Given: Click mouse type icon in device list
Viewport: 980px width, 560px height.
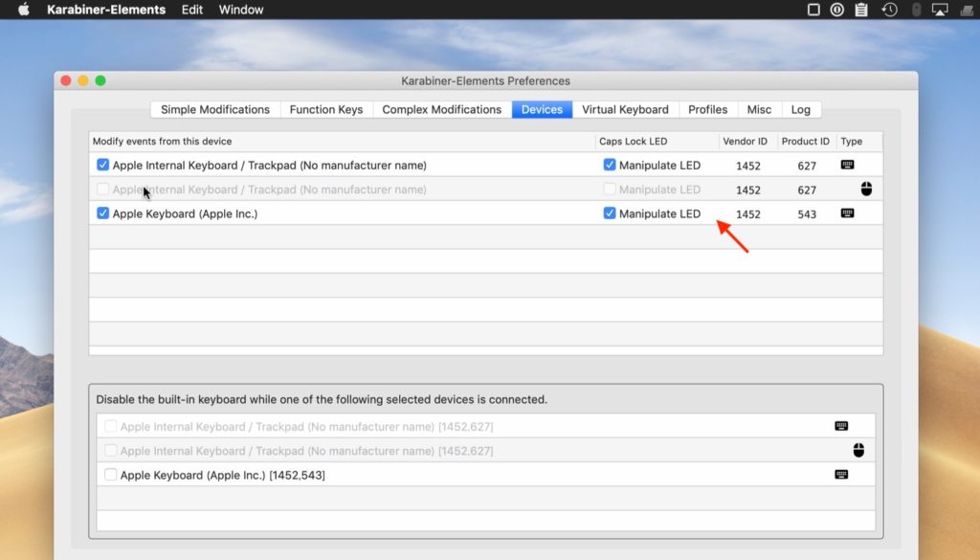Looking at the screenshot, I should coord(866,190).
